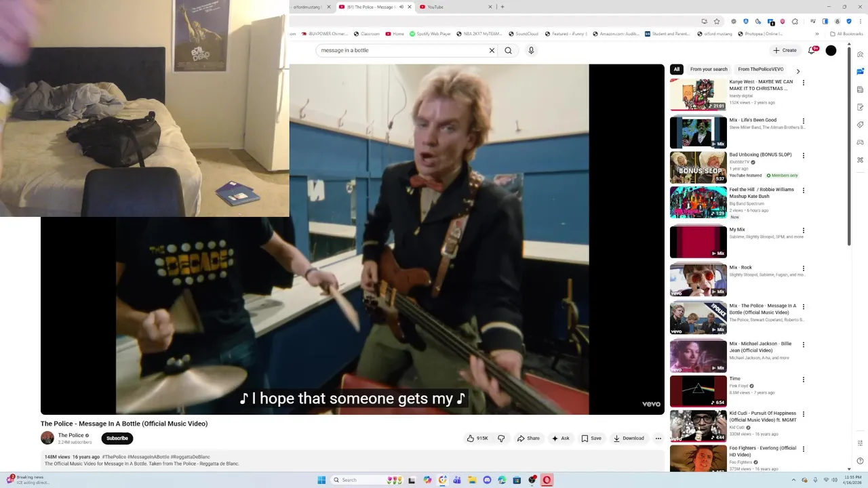Open File Explorer from the taskbar
The width and height of the screenshot is (868, 488).
[x=472, y=480]
